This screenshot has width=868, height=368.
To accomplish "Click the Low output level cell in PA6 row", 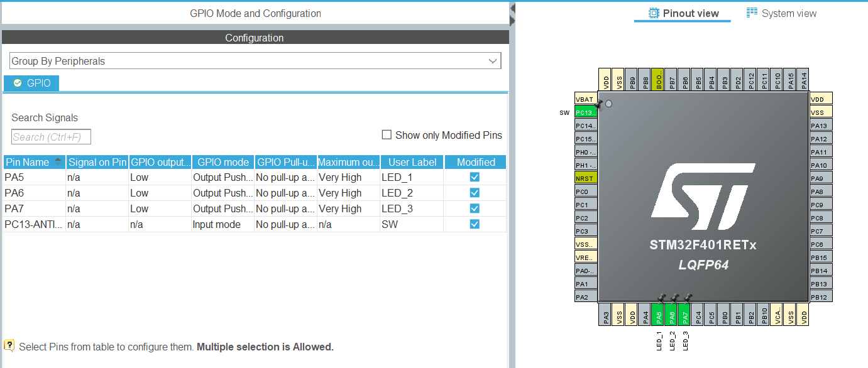I will coord(160,193).
